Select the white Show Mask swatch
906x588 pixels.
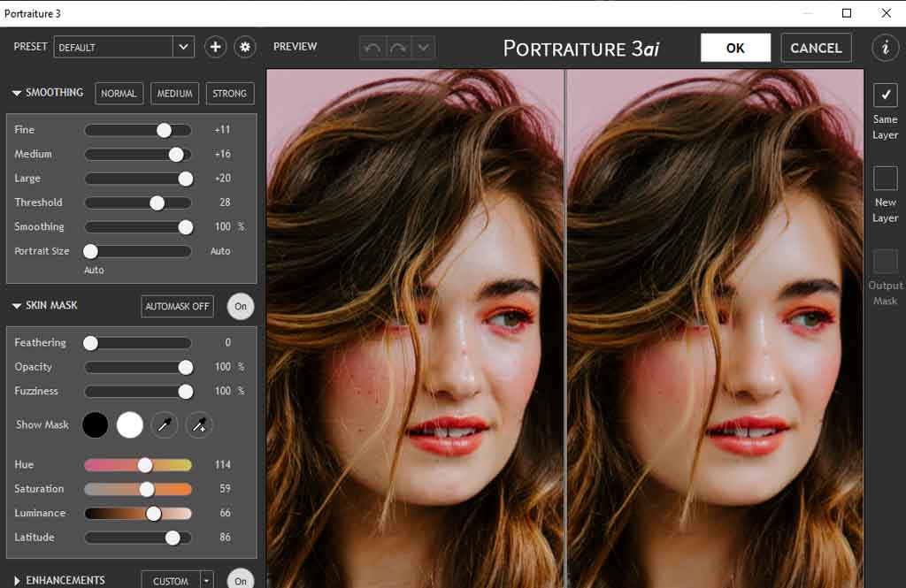[x=130, y=424]
